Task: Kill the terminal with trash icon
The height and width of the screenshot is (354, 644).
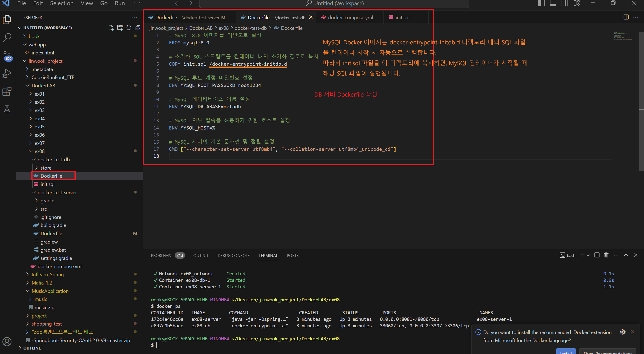Action: coord(606,255)
